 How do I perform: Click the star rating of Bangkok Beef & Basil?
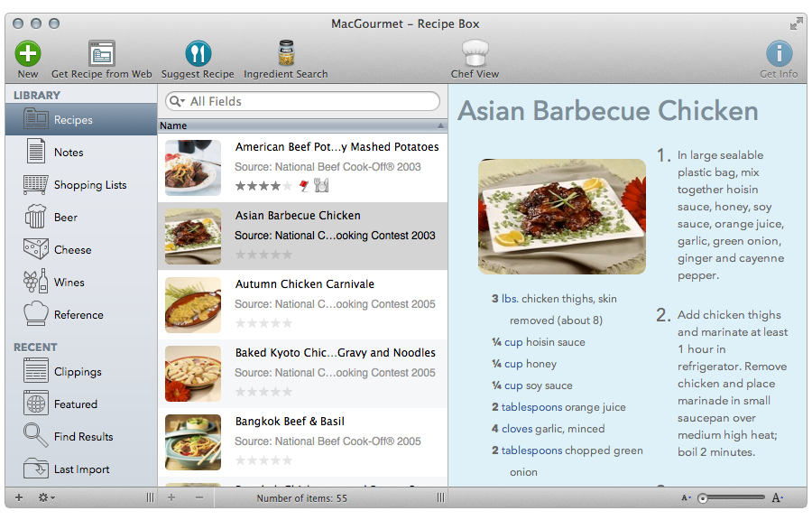264,460
